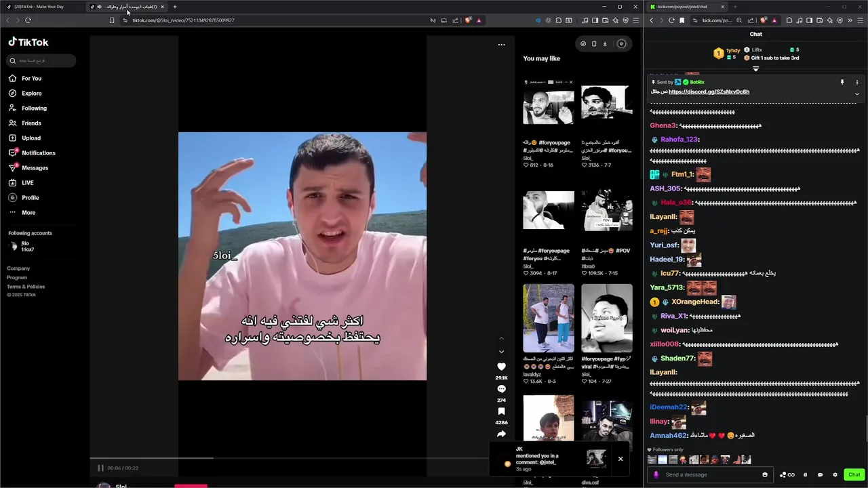Bookmark the TikTok page in address bar
The width and height of the screenshot is (868, 488).
(112, 20)
